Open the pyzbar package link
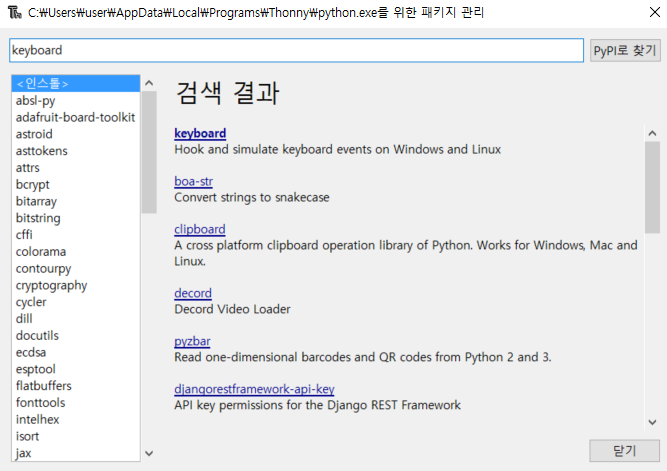This screenshot has height=471, width=667. (x=192, y=341)
